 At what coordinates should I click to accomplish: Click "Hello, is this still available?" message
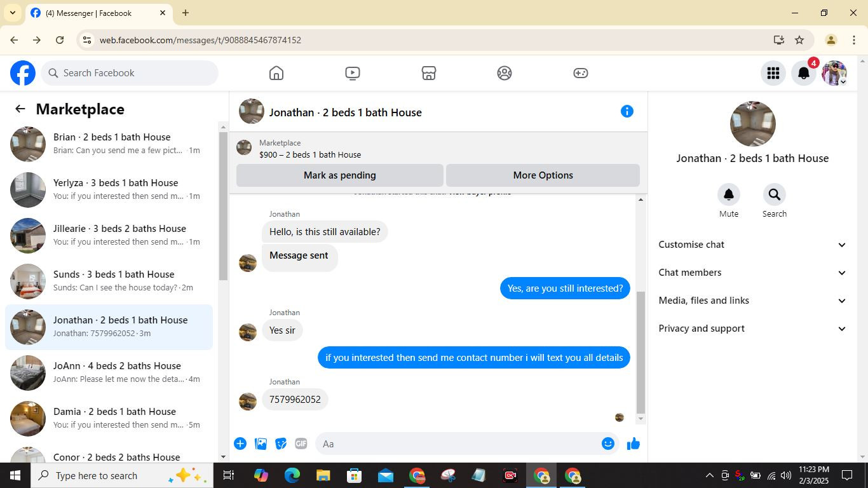[325, 232]
